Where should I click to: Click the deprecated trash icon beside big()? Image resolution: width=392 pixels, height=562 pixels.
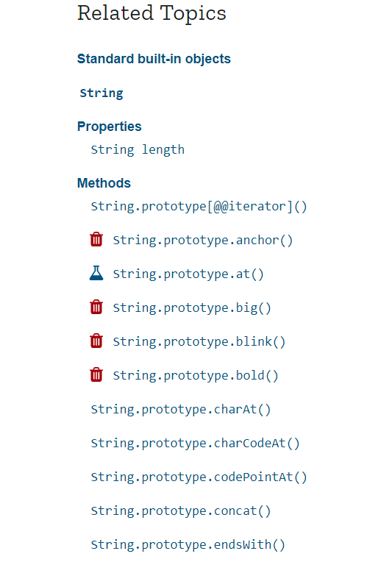(x=96, y=307)
